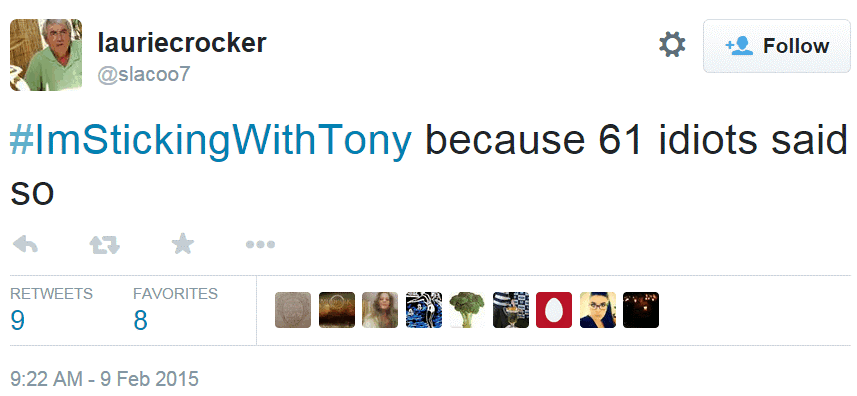The width and height of the screenshot is (857, 396).
Task: Open the tweet timestamp 9:22 AM - 9 Feb 2015
Action: (104, 379)
